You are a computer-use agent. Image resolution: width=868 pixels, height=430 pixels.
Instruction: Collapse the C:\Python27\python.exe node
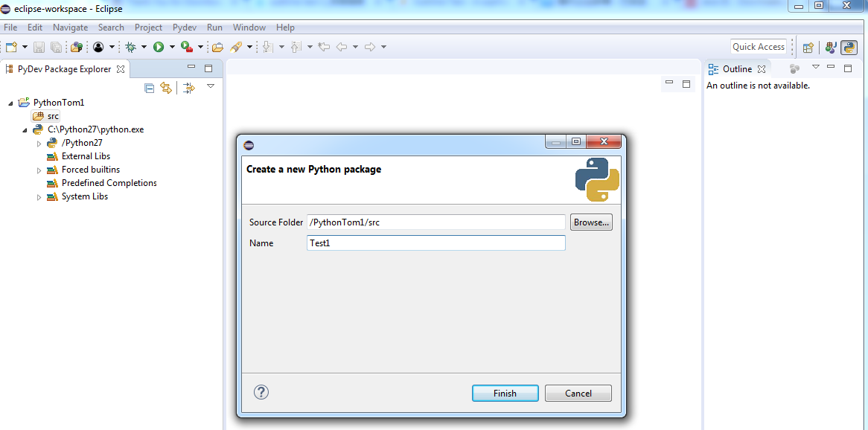tap(25, 131)
